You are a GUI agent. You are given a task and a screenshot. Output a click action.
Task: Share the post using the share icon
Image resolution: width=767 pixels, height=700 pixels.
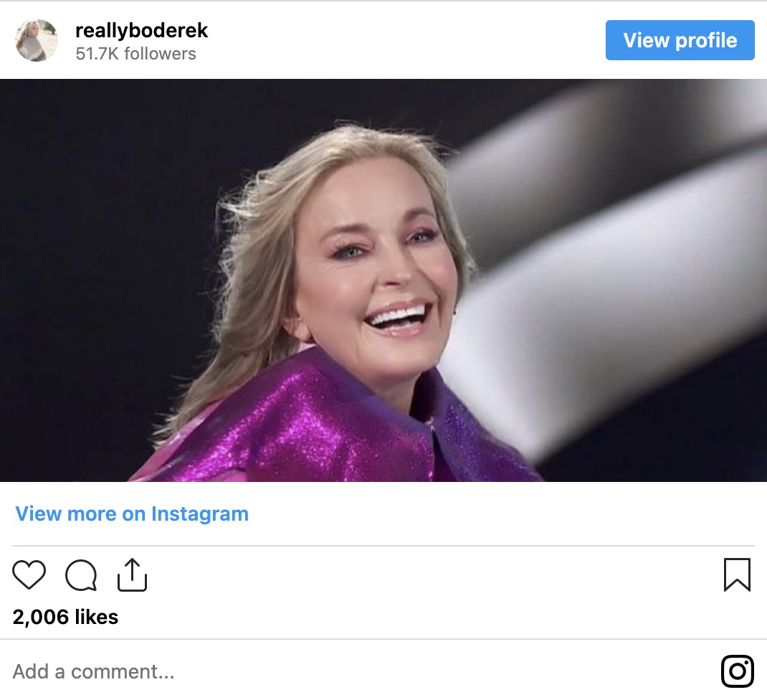click(132, 574)
